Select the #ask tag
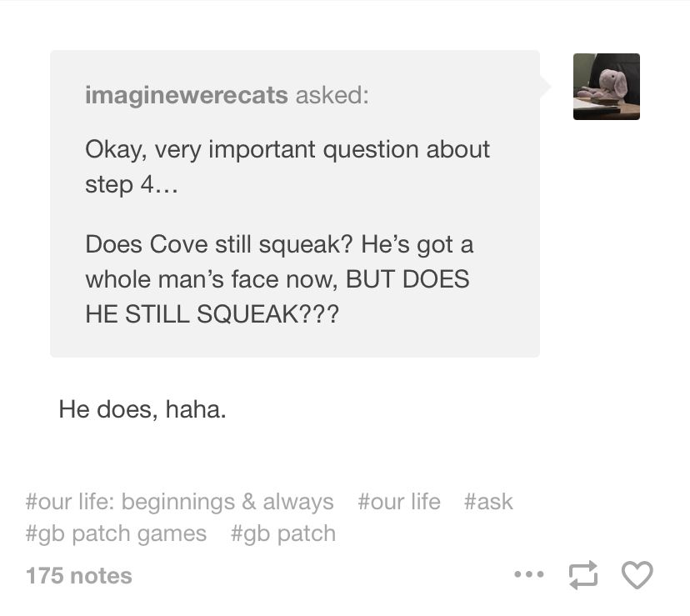Screen dimensions: 690x616 488,502
